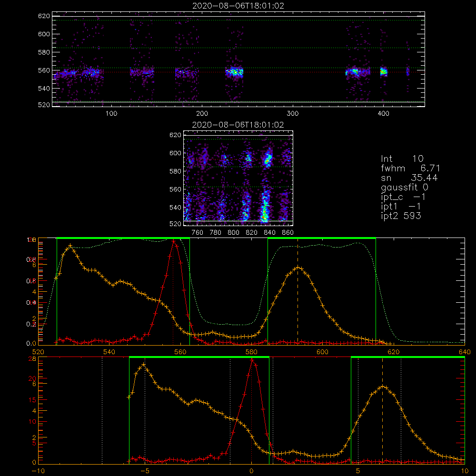Click x-axis label 760 of middle spectrogram
The height and width of the screenshot is (476, 476).
pos(198,233)
